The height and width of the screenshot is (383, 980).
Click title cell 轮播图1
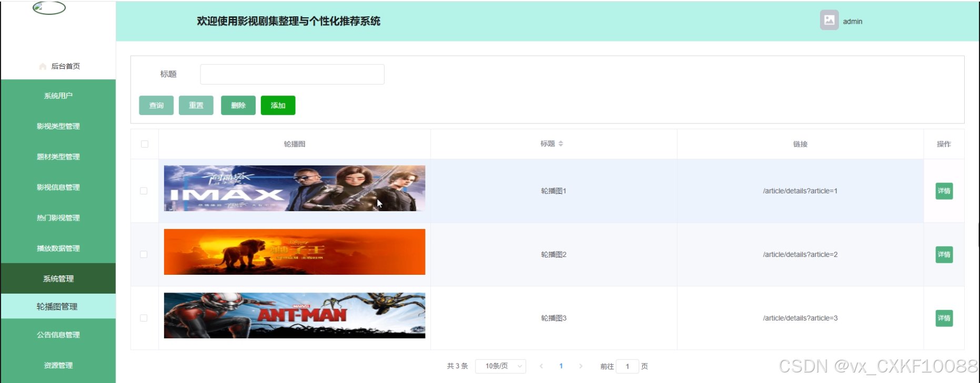[x=554, y=191]
